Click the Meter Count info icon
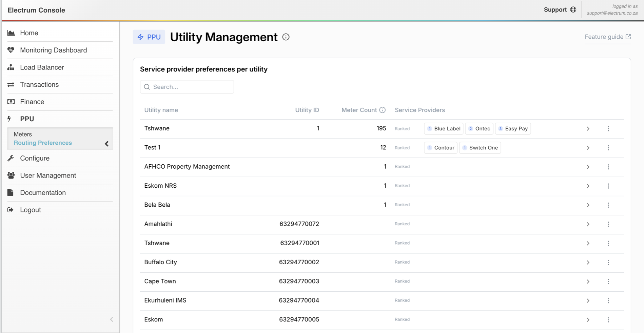644x333 pixels. tap(382, 110)
